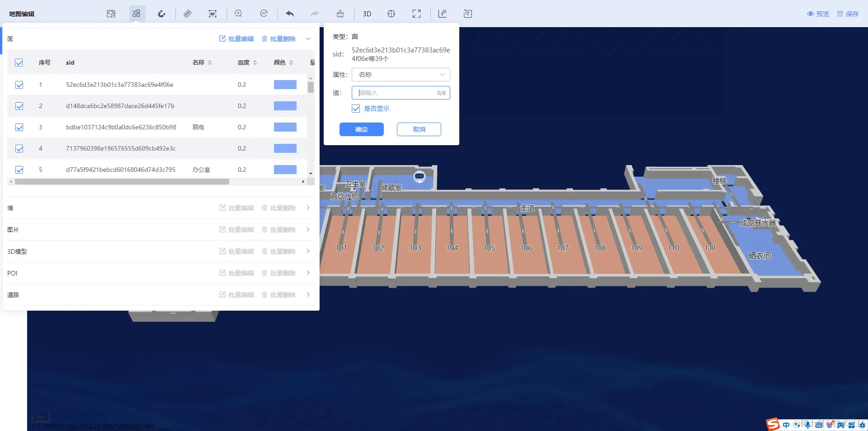
Task: Sort table by 高度 column arrows
Action: click(255, 63)
